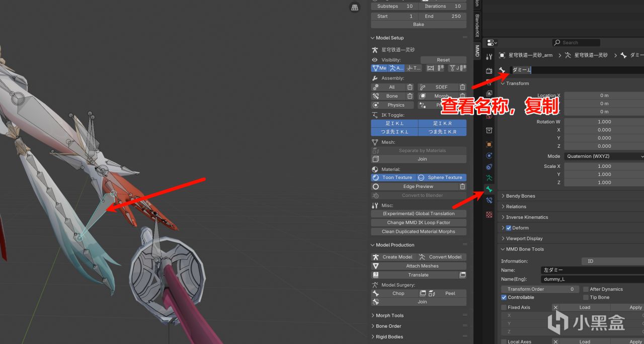
Task: Click the Bake button
Action: (419, 24)
